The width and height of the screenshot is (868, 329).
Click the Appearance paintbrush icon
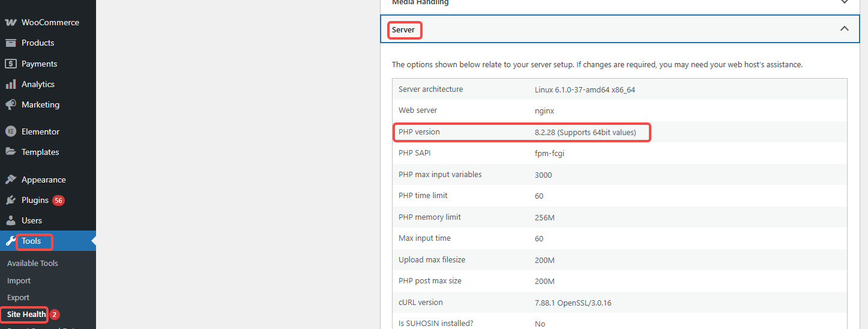[x=10, y=180]
